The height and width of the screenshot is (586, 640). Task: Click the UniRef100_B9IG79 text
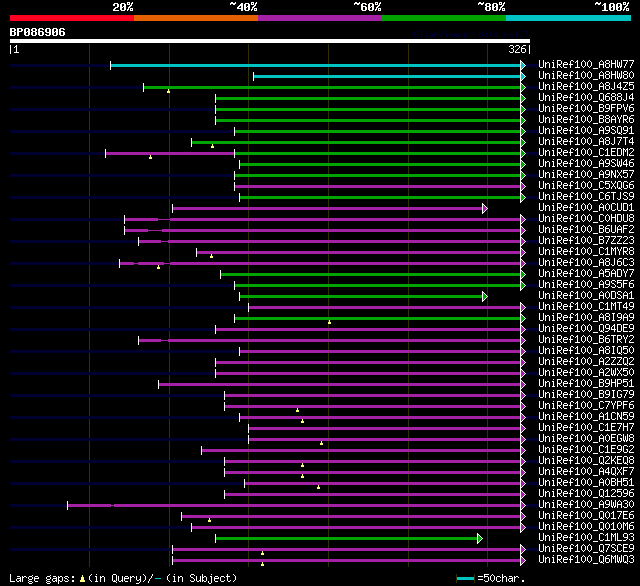tap(586, 395)
